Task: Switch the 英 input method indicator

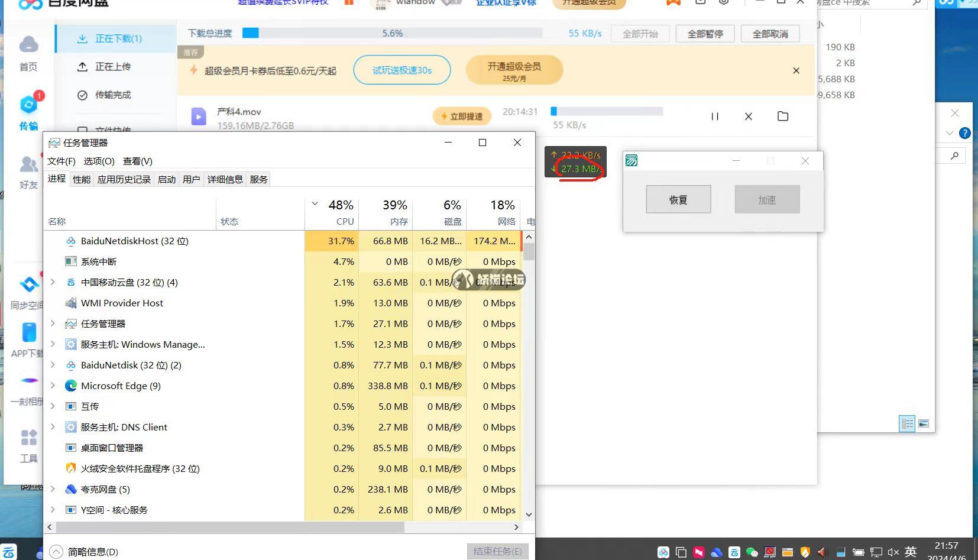Action: click(911, 551)
